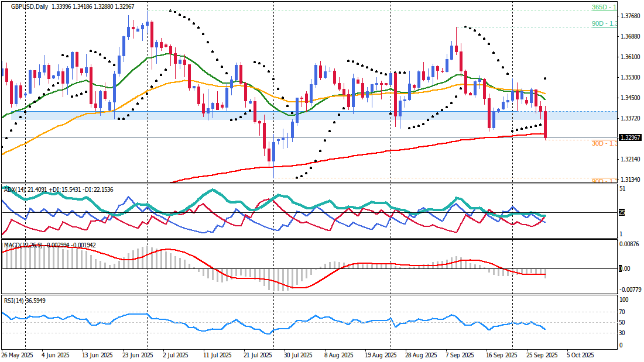Click the 1.36880 price axis value

click(631, 36)
